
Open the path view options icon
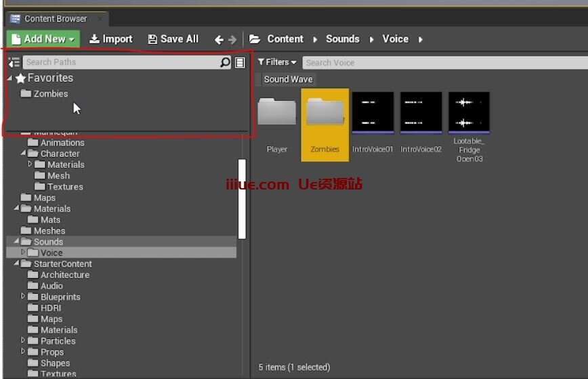pyautogui.click(x=240, y=62)
